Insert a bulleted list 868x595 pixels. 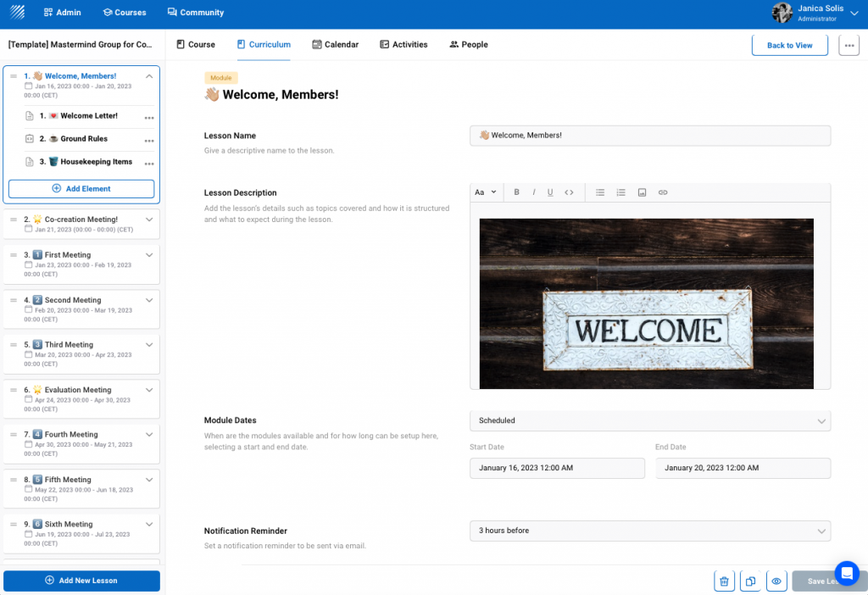600,192
